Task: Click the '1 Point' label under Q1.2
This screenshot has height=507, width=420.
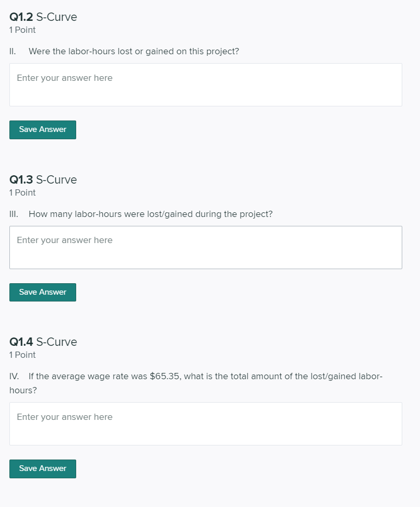Action: tap(22, 30)
